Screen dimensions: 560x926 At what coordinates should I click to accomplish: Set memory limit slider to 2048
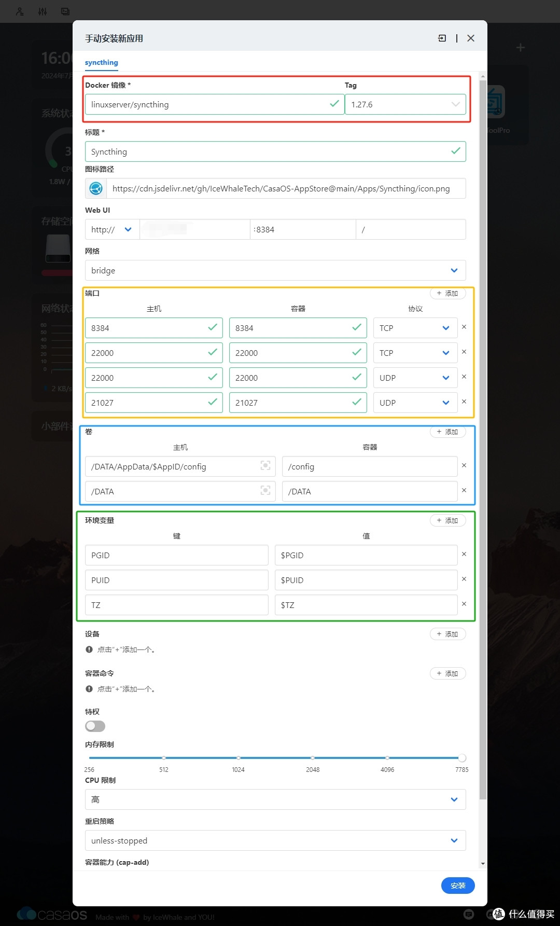point(313,758)
